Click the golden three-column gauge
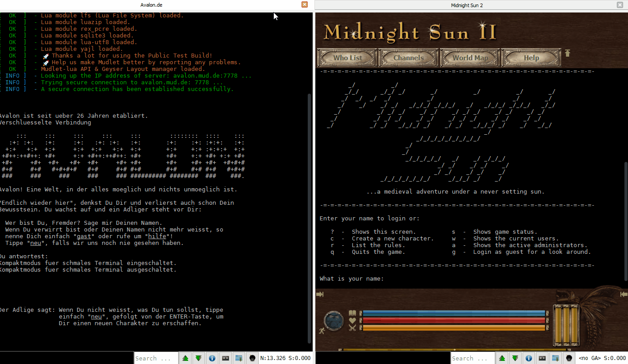The height and width of the screenshot is (364, 628). tap(566, 325)
